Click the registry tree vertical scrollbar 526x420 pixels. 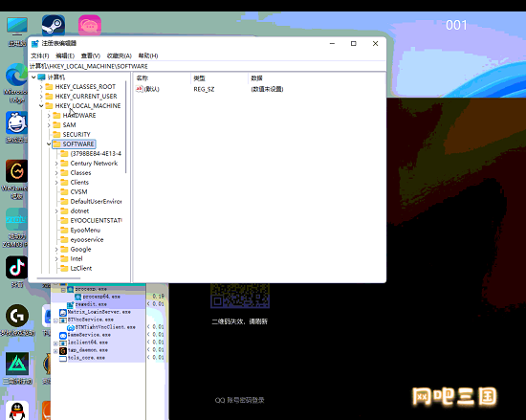126,127
